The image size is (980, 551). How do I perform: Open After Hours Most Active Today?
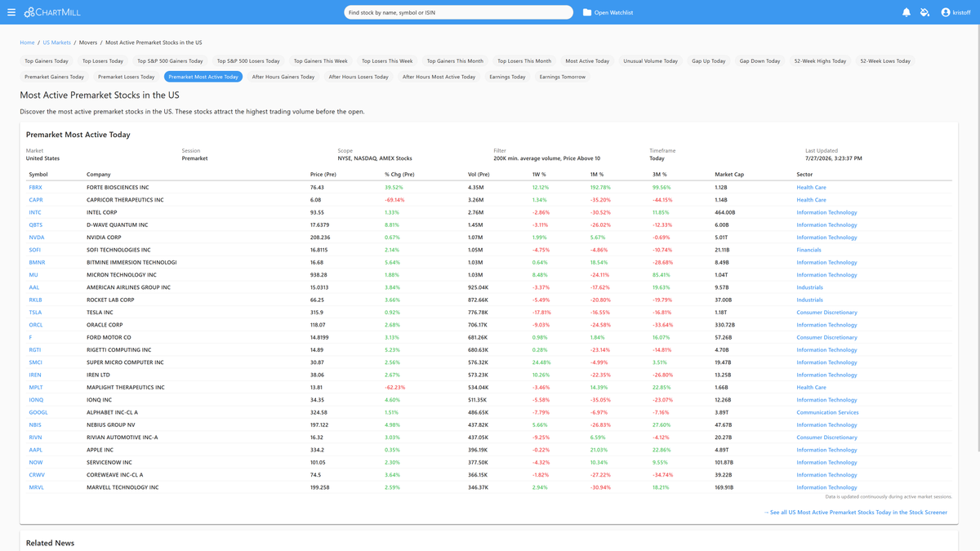click(x=439, y=77)
